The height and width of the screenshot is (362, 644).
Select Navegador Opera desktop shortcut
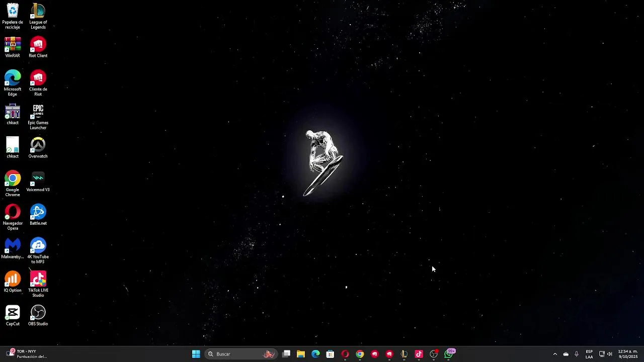click(x=13, y=218)
